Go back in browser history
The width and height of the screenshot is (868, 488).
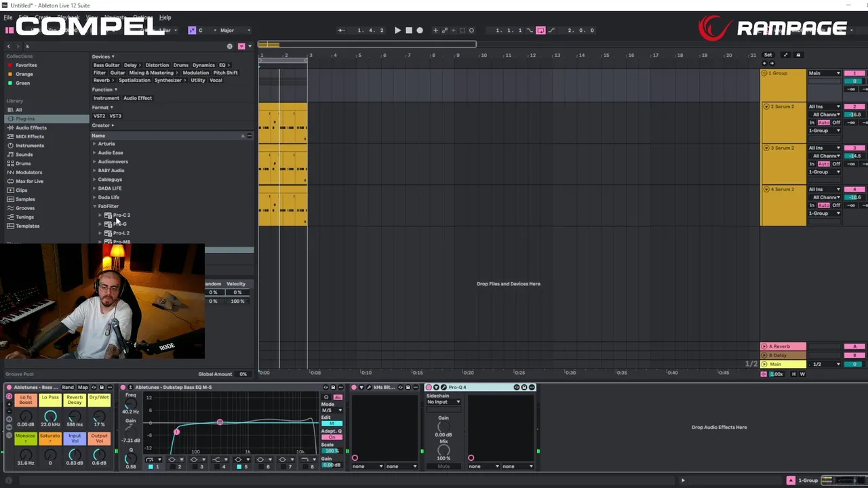click(x=9, y=46)
